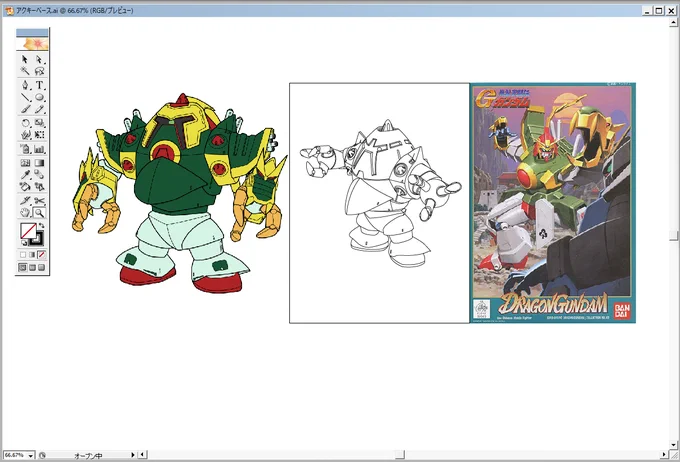Choose the Warp tool
680x462 pixels.
(25, 135)
